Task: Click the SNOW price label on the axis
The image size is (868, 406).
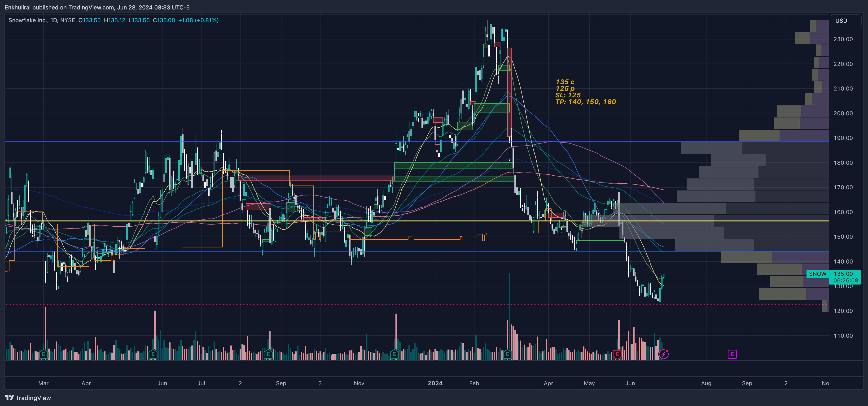Action: [817, 274]
